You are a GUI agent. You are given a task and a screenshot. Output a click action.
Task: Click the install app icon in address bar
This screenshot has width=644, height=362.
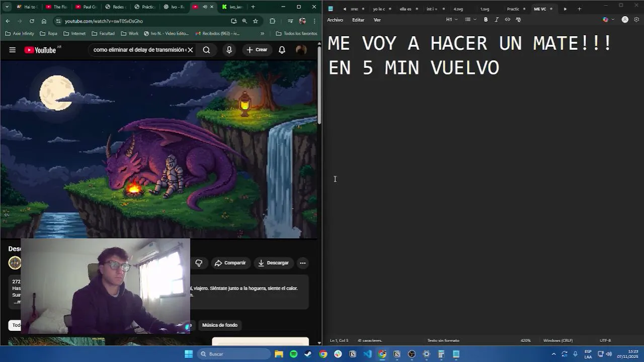click(233, 21)
